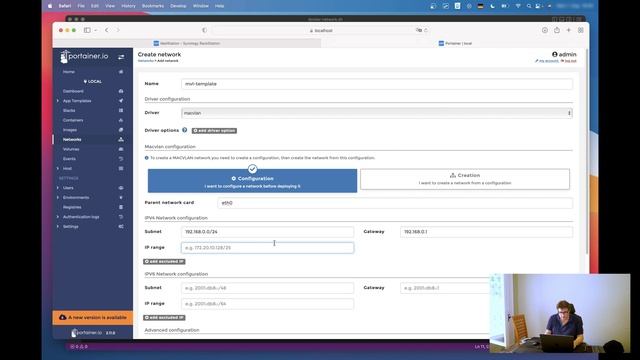Click the Portainer.io logo
The image size is (640, 360).
pyautogui.click(x=84, y=56)
